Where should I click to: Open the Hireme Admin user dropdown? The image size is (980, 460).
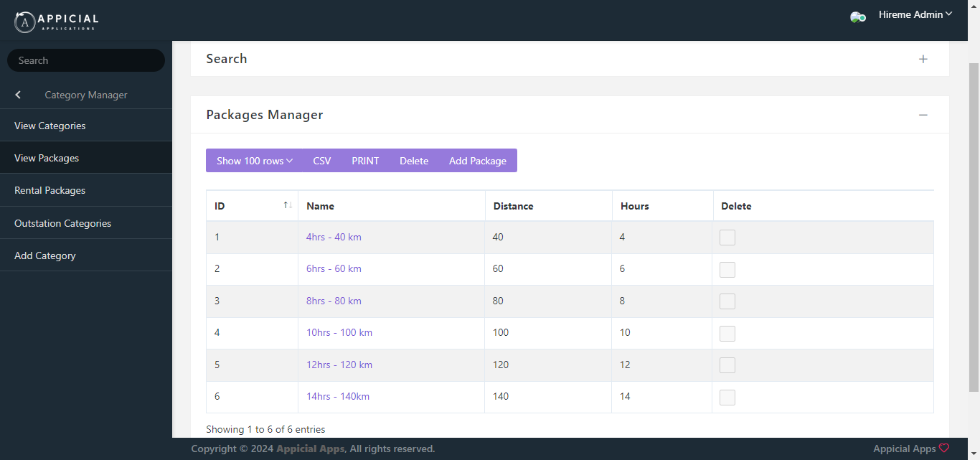tap(915, 14)
